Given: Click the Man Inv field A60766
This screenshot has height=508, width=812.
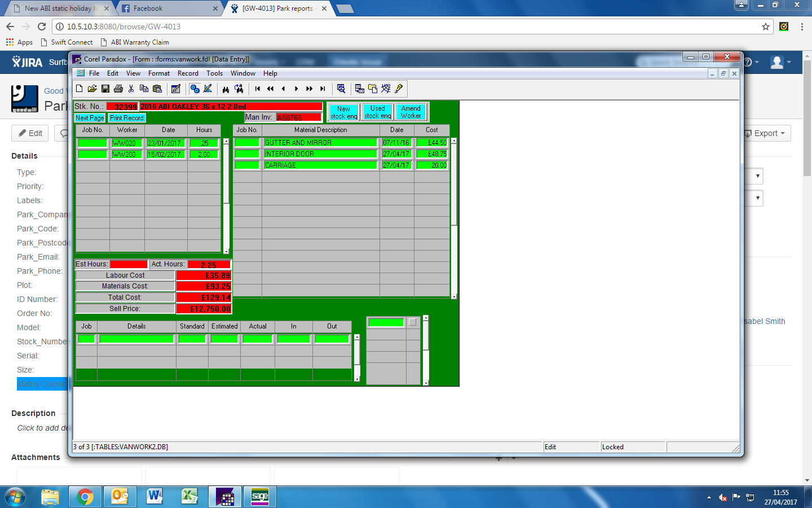Looking at the screenshot, I should pyautogui.click(x=299, y=117).
